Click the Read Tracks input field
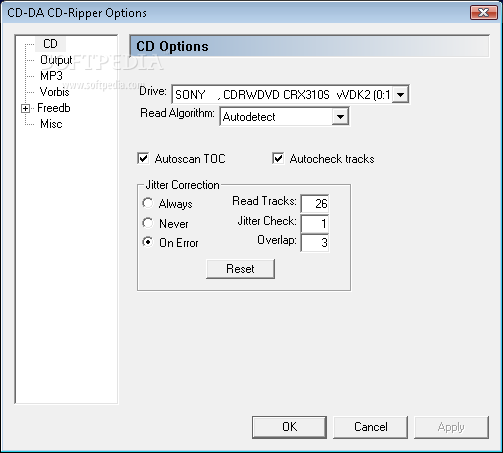The width and height of the screenshot is (503, 453). pos(315,203)
